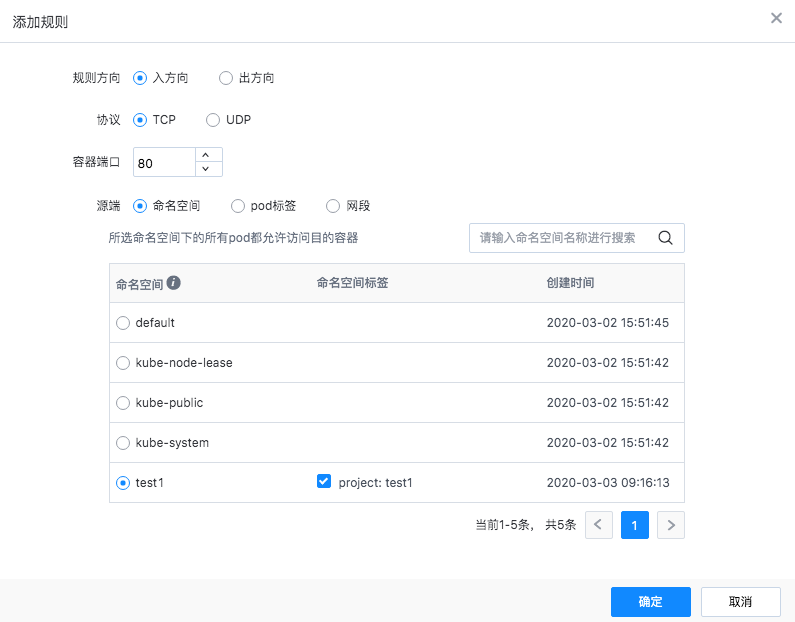Select the outbound direction radio
This screenshot has width=795, height=622.
coord(226,78)
